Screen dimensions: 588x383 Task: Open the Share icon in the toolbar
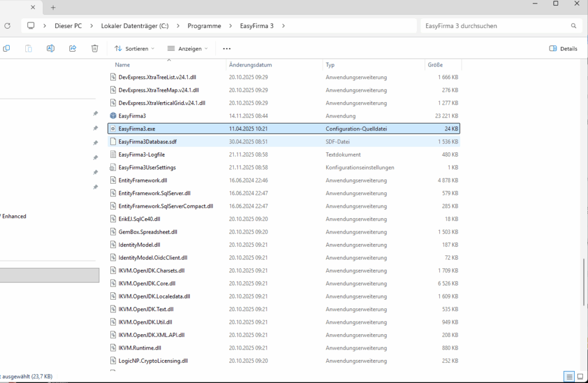click(72, 48)
